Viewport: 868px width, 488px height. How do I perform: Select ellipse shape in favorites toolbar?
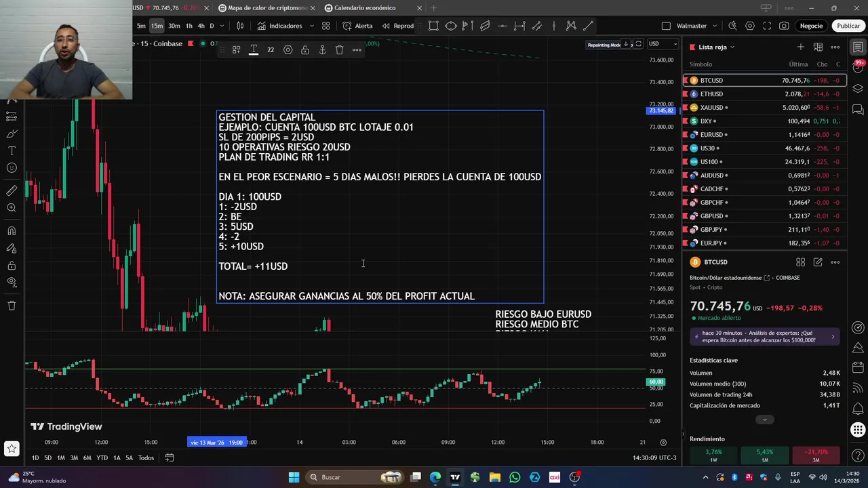click(450, 26)
